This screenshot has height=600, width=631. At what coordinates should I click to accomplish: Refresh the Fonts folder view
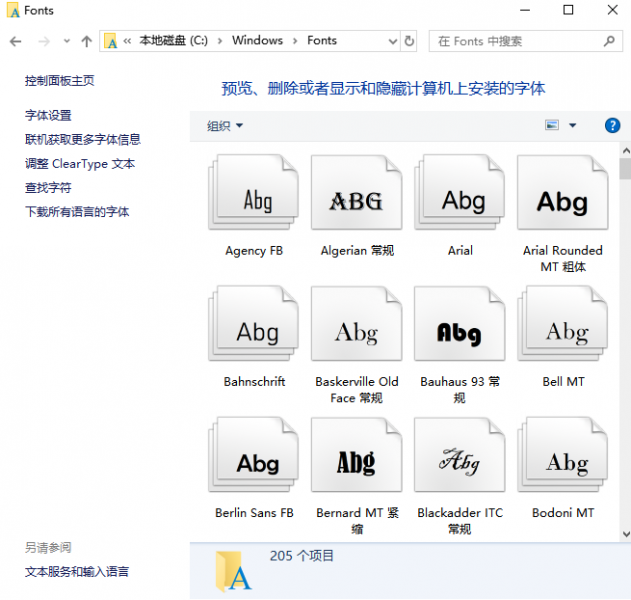409,41
